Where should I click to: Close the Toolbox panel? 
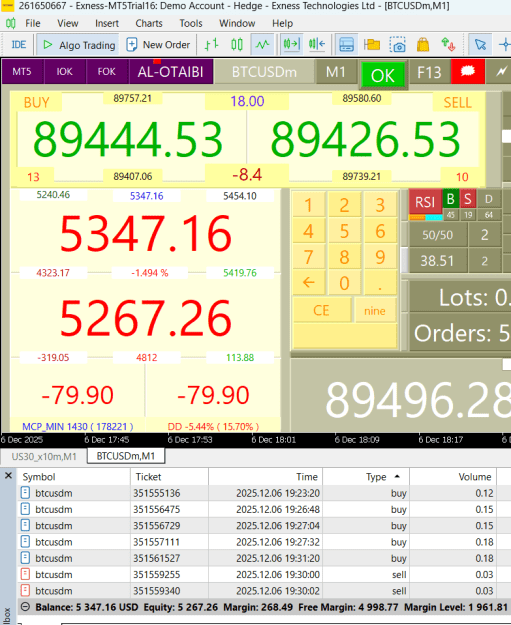coord(8,476)
